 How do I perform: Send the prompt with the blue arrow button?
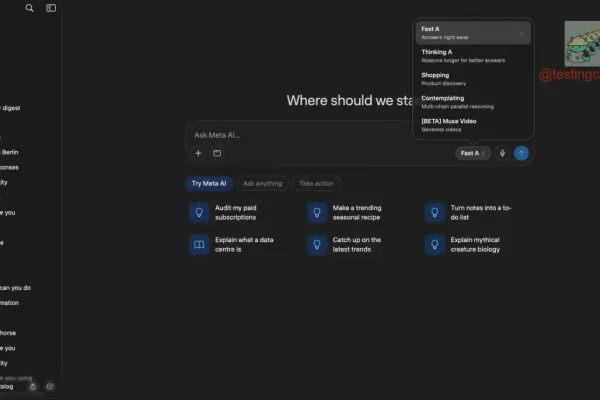521,153
